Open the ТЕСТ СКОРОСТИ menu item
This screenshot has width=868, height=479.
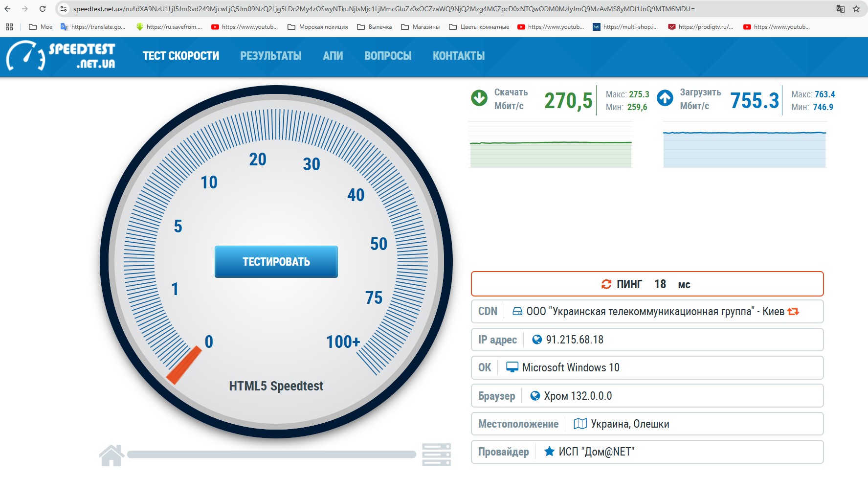tap(181, 56)
